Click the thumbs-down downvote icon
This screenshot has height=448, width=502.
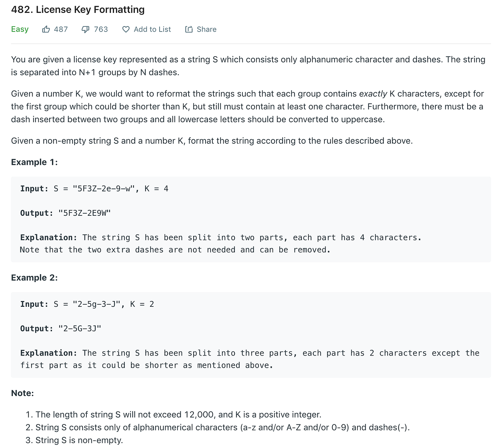(85, 29)
